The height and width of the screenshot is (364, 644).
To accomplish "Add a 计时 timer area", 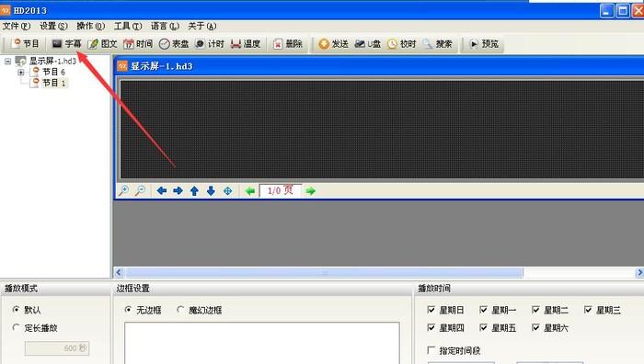I will tap(210, 43).
